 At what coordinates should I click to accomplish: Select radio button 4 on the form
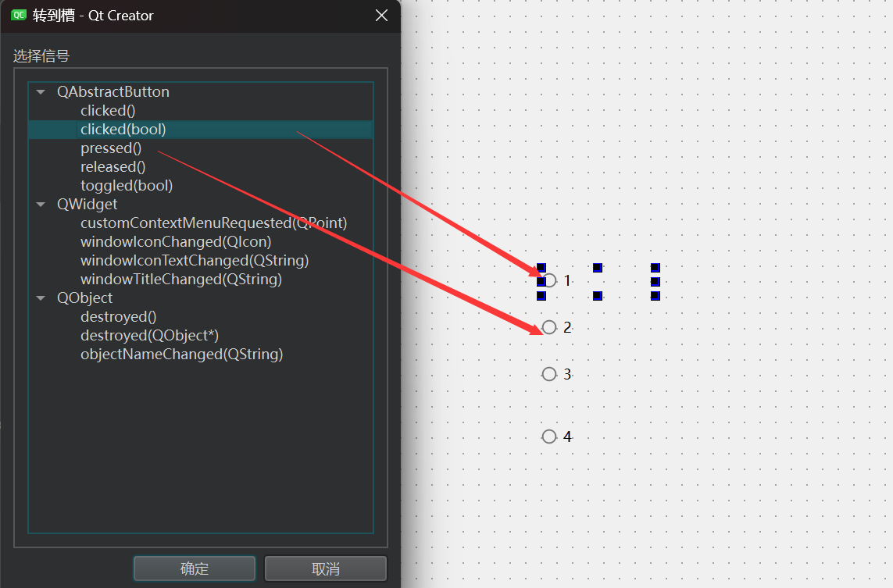point(556,437)
